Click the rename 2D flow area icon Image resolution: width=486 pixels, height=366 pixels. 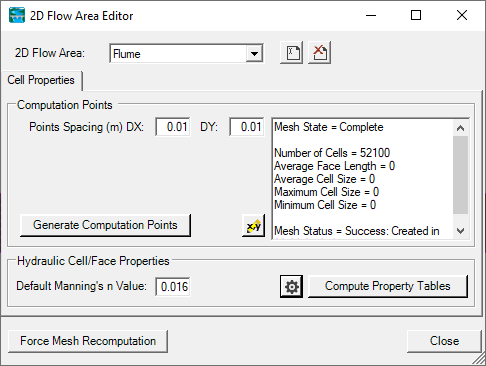[x=292, y=53]
